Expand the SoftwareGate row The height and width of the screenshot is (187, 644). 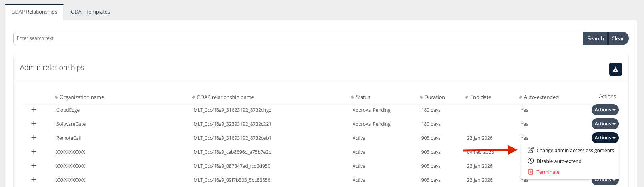tap(34, 124)
